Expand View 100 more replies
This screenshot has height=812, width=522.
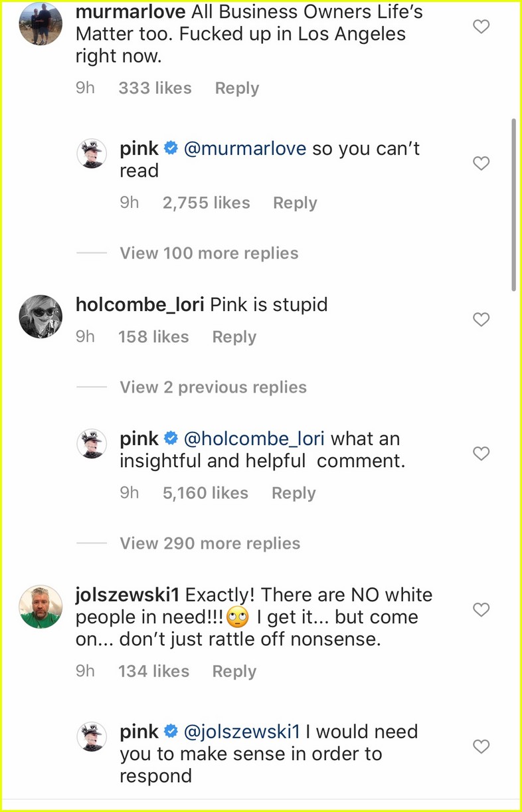(x=209, y=253)
